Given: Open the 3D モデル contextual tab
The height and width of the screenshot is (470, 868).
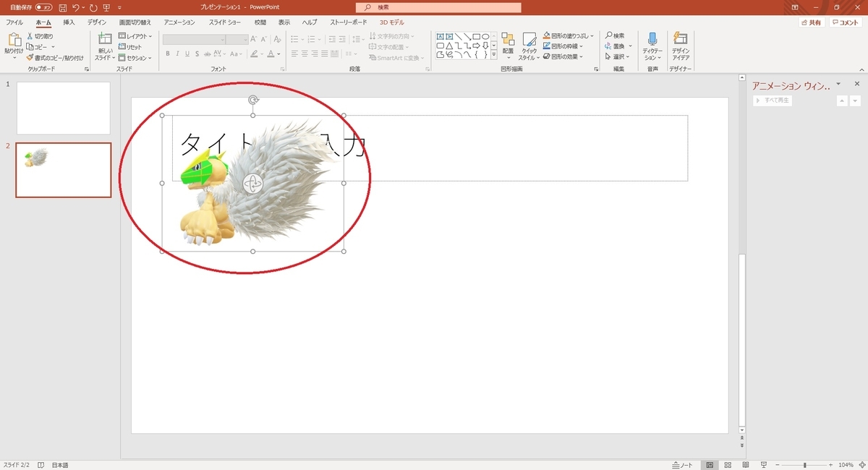Looking at the screenshot, I should tap(392, 22).
